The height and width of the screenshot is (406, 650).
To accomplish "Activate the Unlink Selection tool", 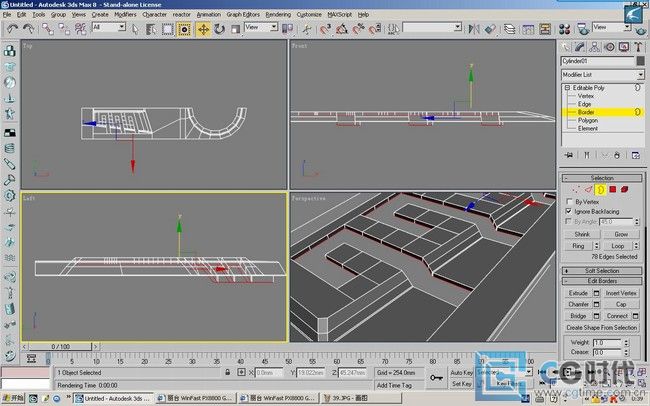I will pyautogui.click(x=64, y=29).
